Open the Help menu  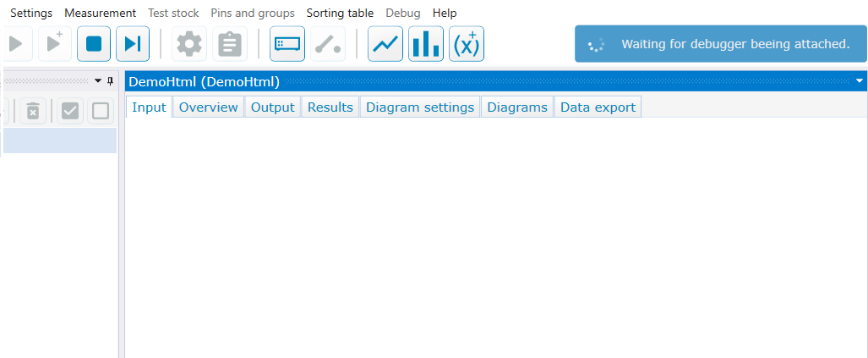coord(445,13)
